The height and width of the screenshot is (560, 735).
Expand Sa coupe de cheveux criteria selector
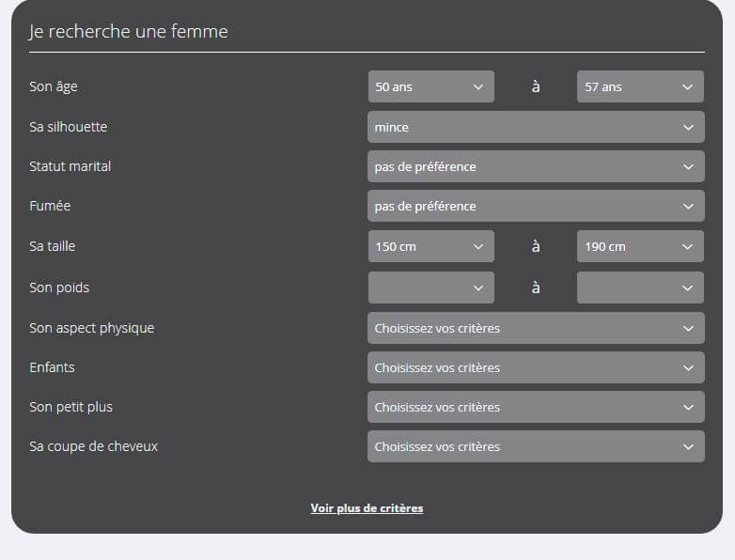click(x=535, y=446)
